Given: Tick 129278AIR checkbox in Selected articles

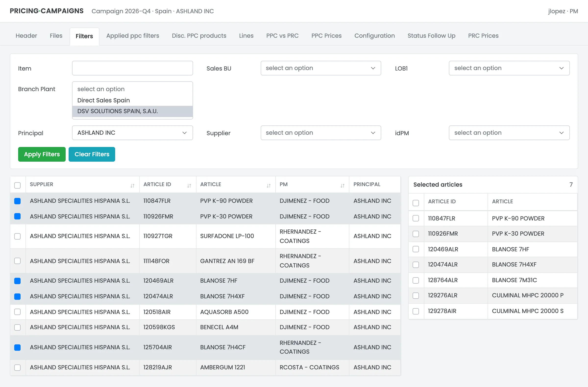Looking at the screenshot, I should [x=416, y=311].
